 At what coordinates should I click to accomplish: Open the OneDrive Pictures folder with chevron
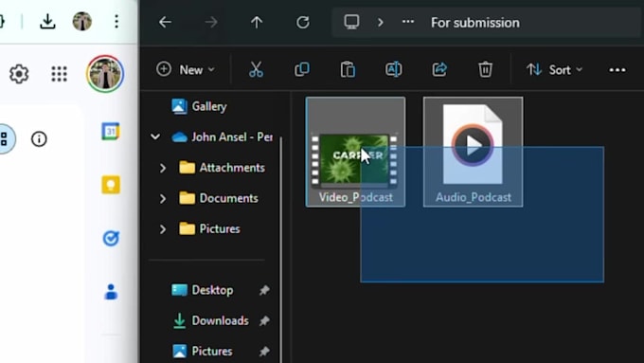(209, 228)
